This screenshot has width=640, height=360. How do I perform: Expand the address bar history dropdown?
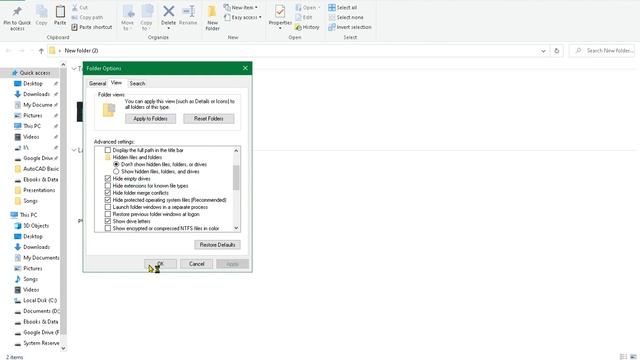click(543, 51)
